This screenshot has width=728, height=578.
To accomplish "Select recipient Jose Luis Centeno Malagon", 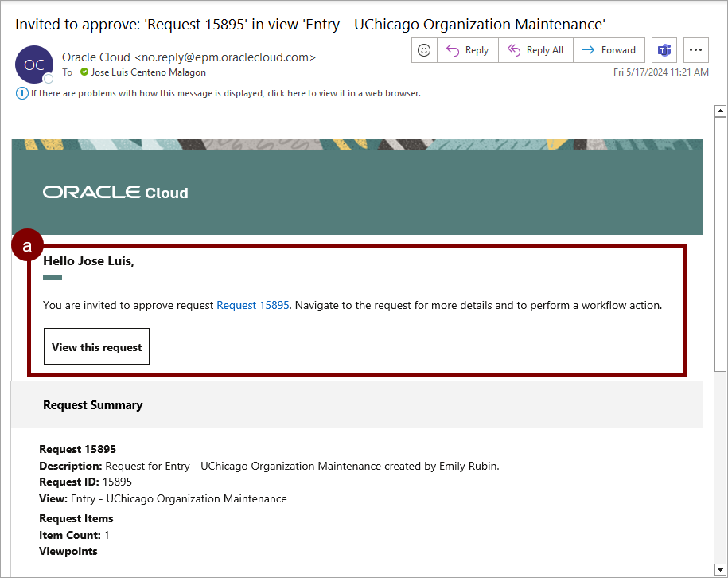I will tap(148, 72).
